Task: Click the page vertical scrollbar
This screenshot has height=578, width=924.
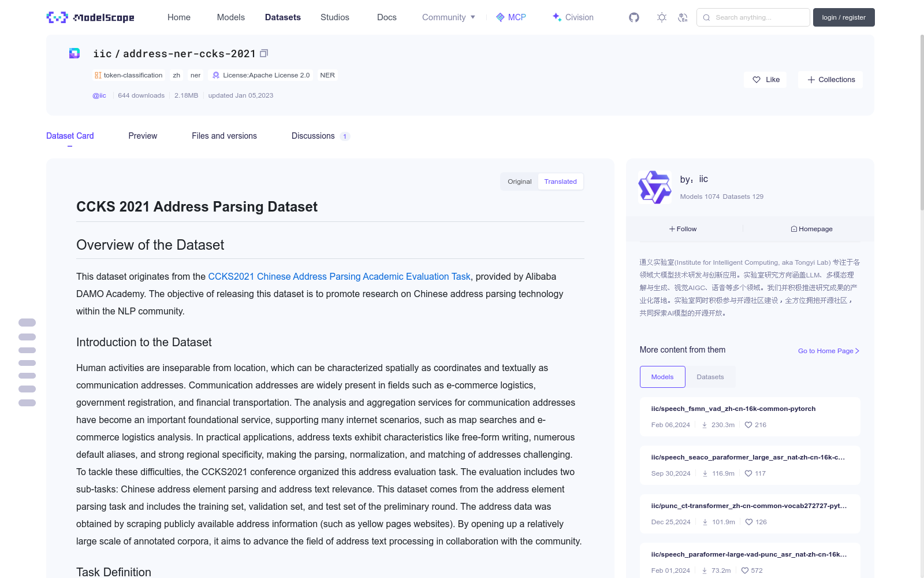Action: click(922, 121)
